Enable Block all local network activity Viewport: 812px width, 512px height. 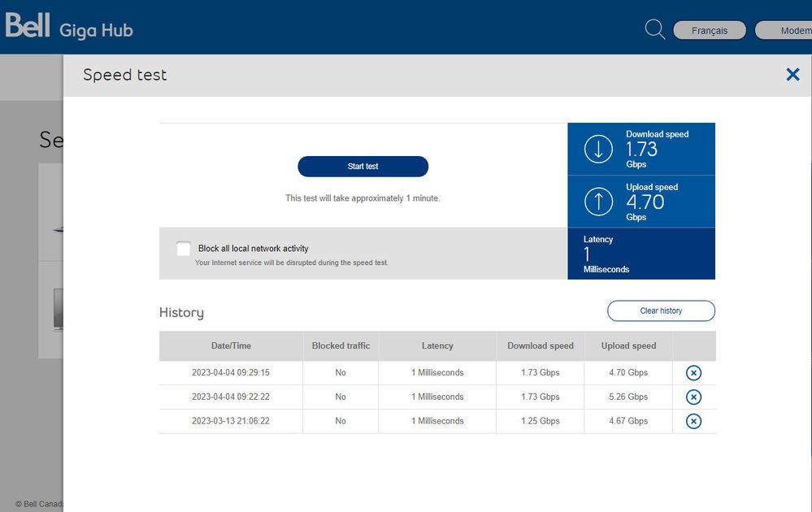(184, 249)
